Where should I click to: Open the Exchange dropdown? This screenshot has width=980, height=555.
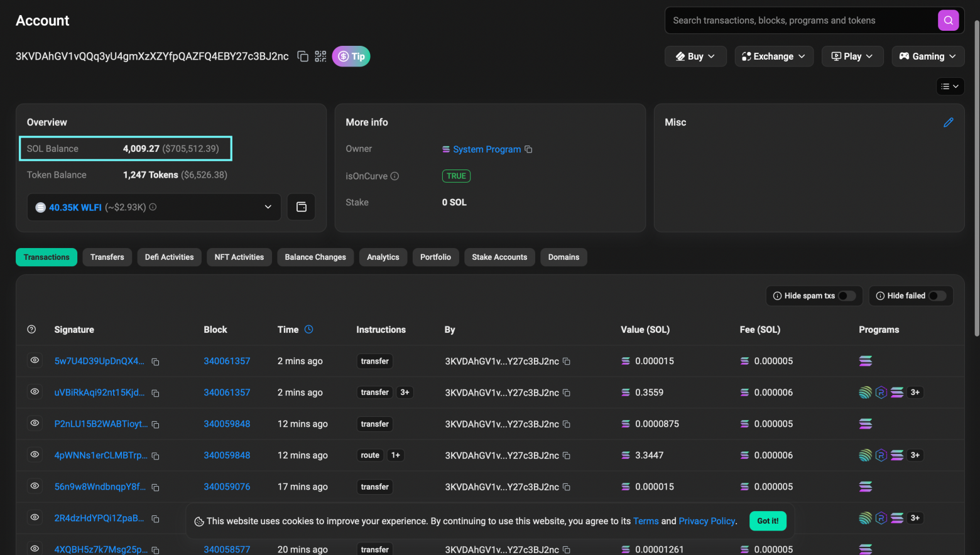tap(774, 56)
